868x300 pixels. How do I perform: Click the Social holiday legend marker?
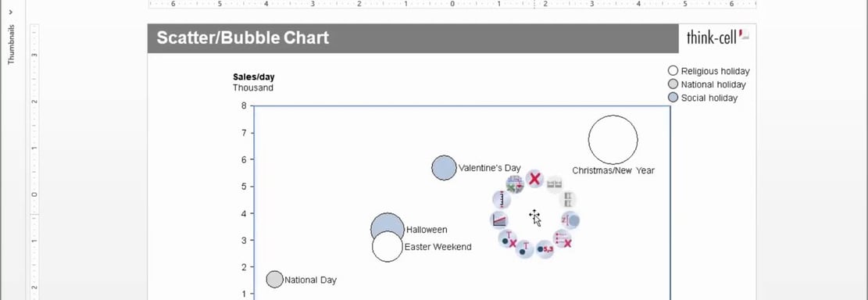click(673, 98)
